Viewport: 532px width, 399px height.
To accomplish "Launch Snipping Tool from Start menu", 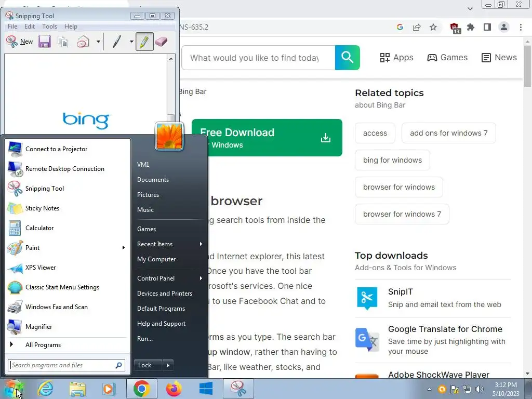I will [67, 188].
